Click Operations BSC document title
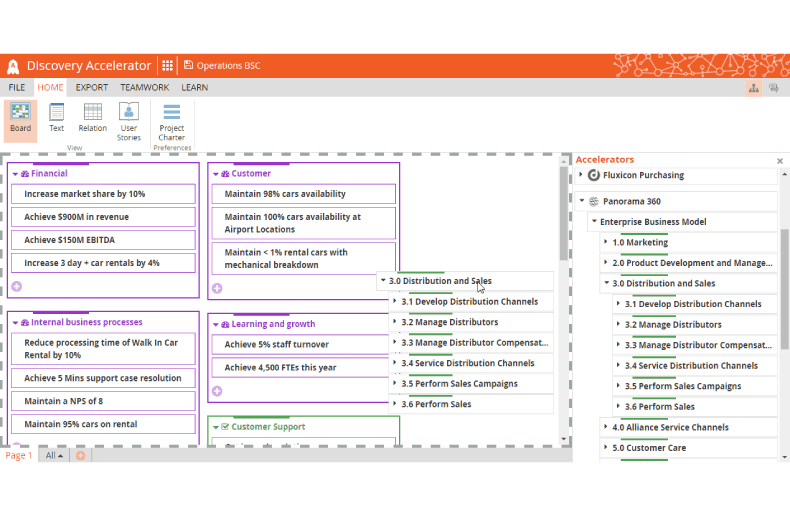 (228, 66)
